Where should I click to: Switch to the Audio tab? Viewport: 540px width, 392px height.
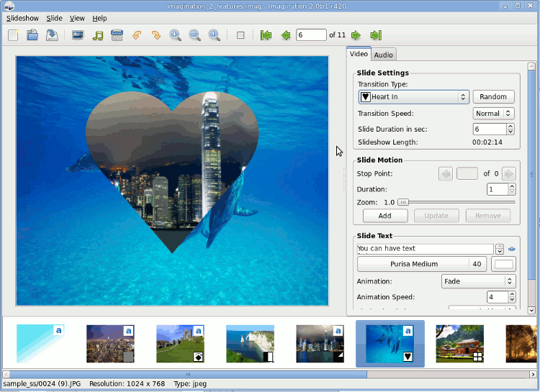383,55
